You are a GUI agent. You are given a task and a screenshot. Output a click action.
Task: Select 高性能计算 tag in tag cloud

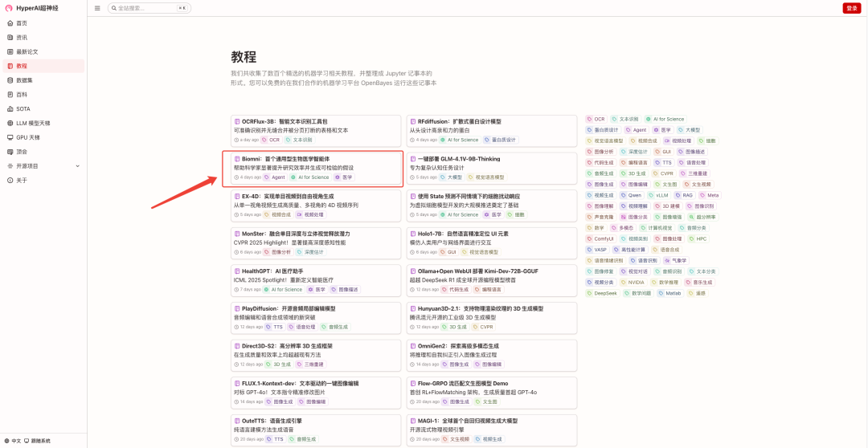(x=630, y=250)
